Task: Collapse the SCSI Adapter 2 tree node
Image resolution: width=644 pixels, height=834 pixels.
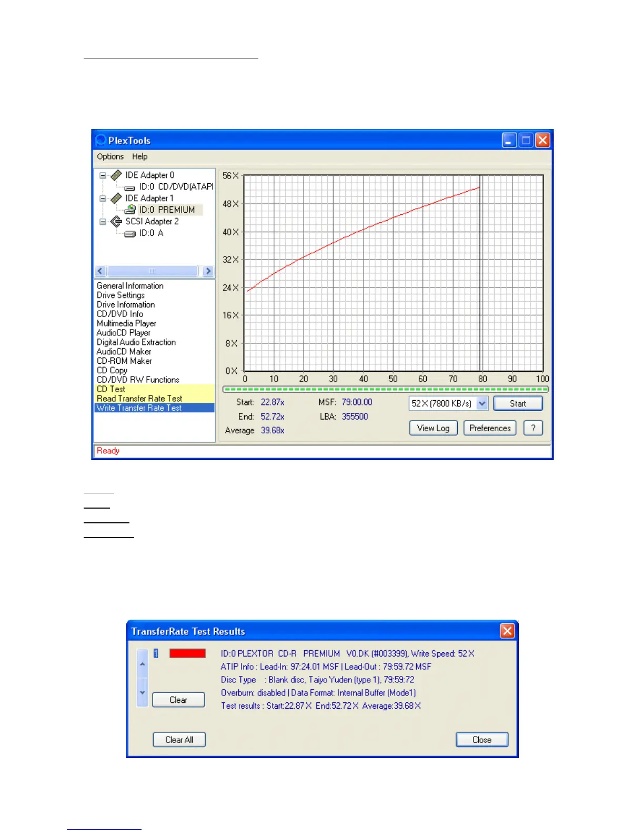Action: 103,222
